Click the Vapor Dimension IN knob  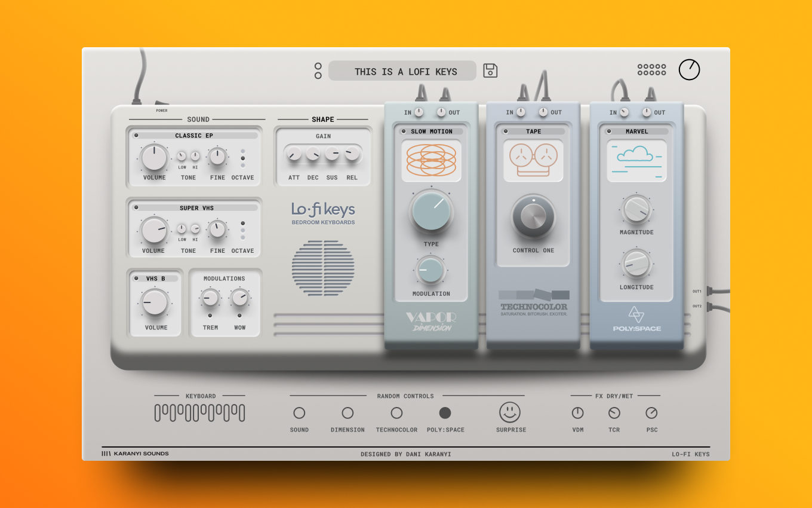click(419, 112)
